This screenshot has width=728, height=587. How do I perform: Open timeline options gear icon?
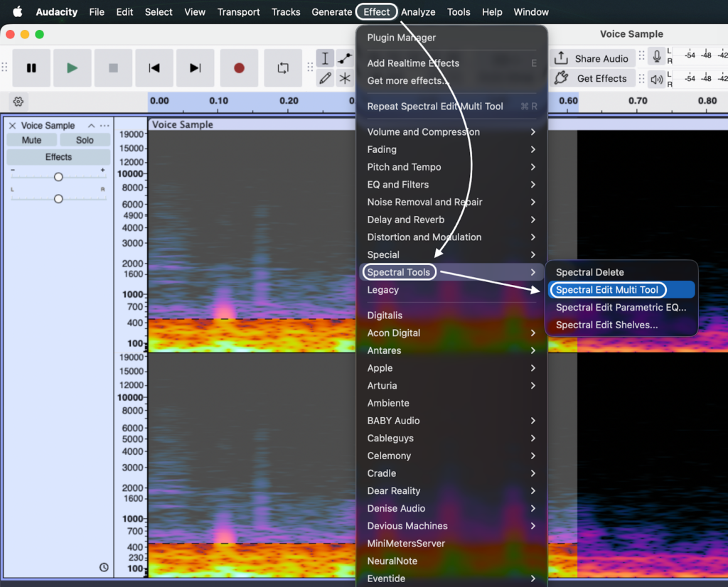(18, 102)
